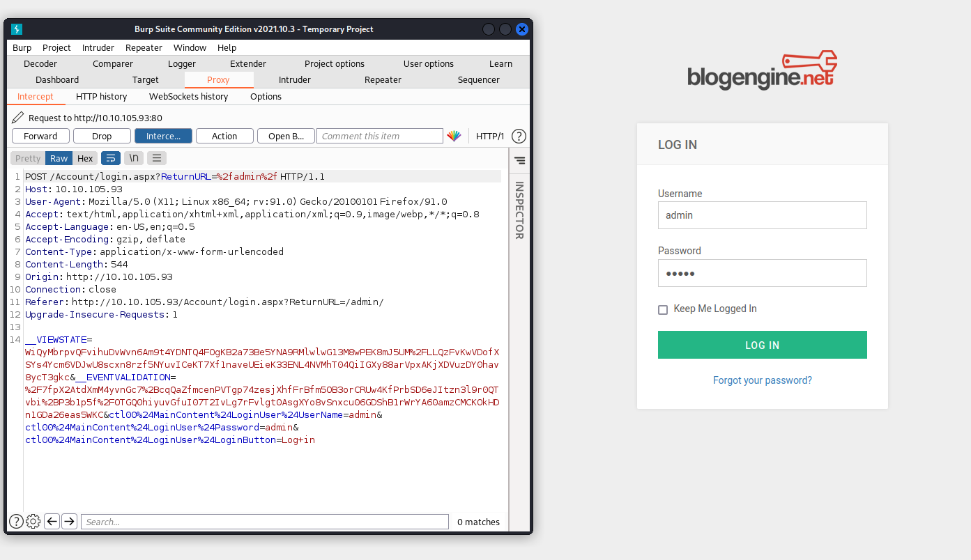
Task: Switch to the Dashboard tab
Action: point(57,79)
